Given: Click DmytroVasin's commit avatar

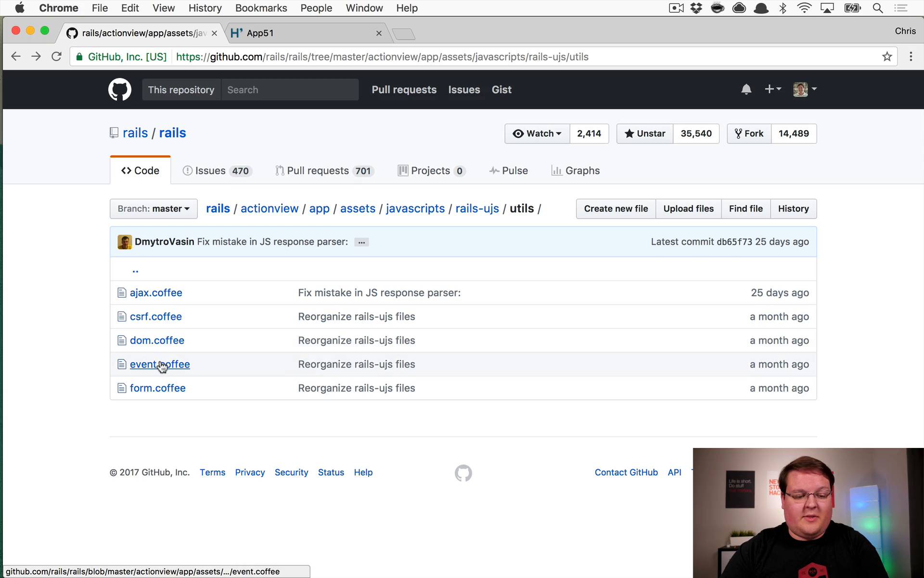Looking at the screenshot, I should point(125,242).
